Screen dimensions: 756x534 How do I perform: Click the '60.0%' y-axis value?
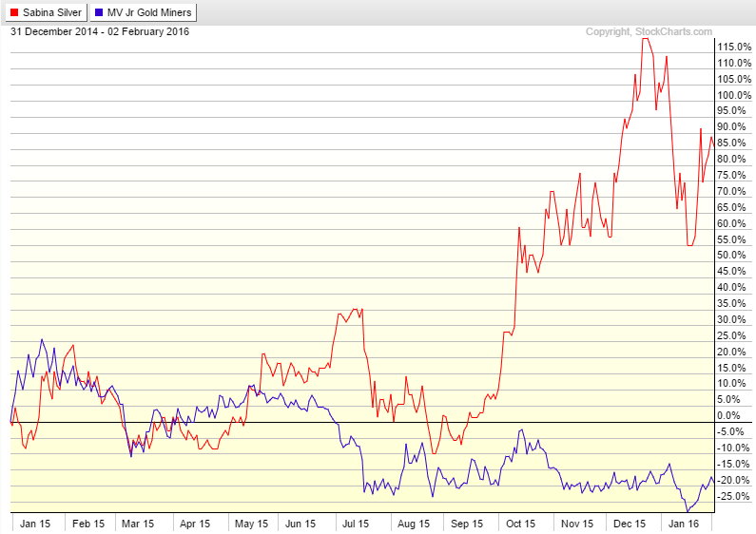732,223
